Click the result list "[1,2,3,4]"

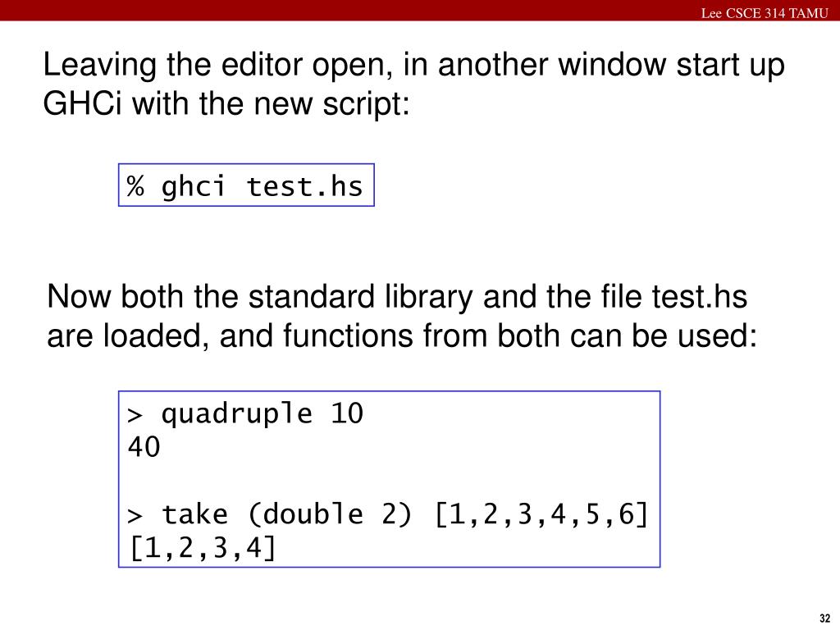point(202,548)
